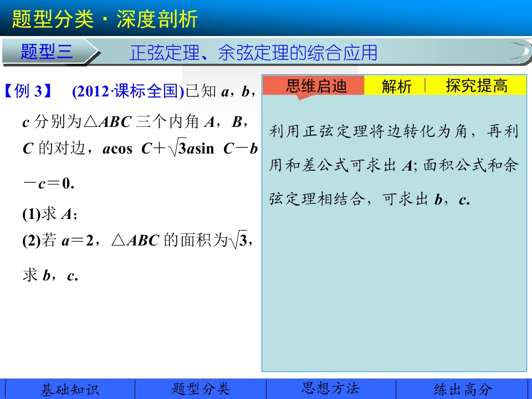Open 思想方法 section
The height and width of the screenshot is (399, 532).
pos(331,389)
